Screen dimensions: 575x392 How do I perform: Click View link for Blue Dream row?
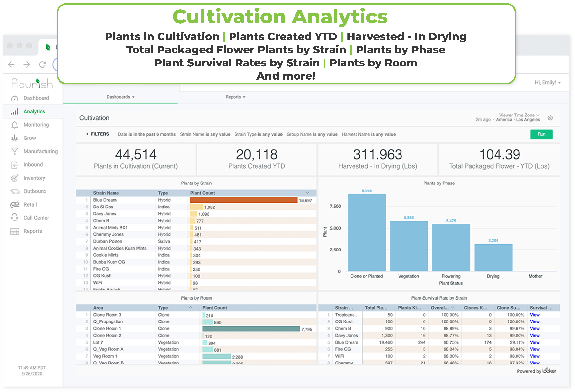pyautogui.click(x=534, y=343)
